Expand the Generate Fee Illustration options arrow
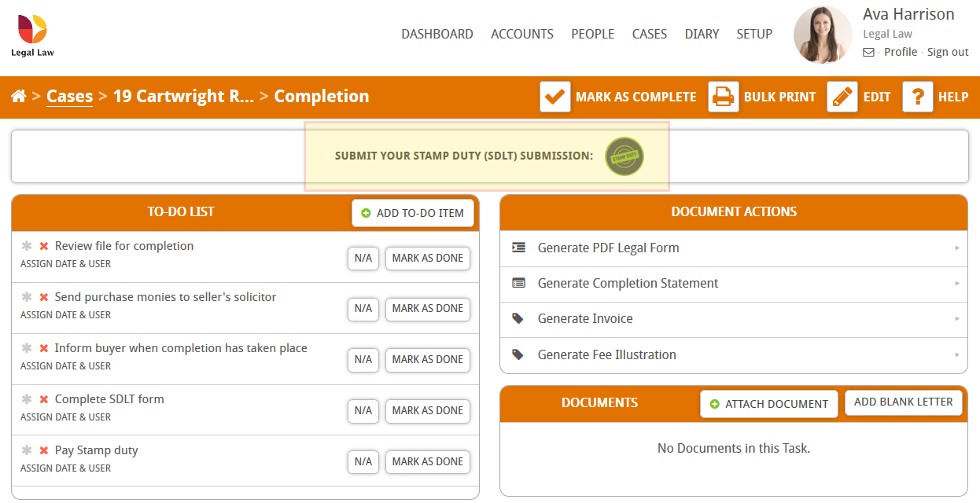The height and width of the screenshot is (503, 980). click(x=957, y=354)
